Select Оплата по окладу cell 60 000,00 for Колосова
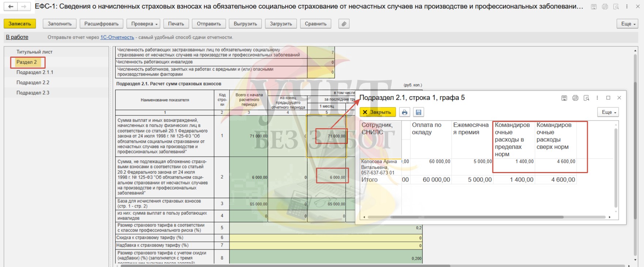This screenshot has height=267, width=644. [431, 161]
